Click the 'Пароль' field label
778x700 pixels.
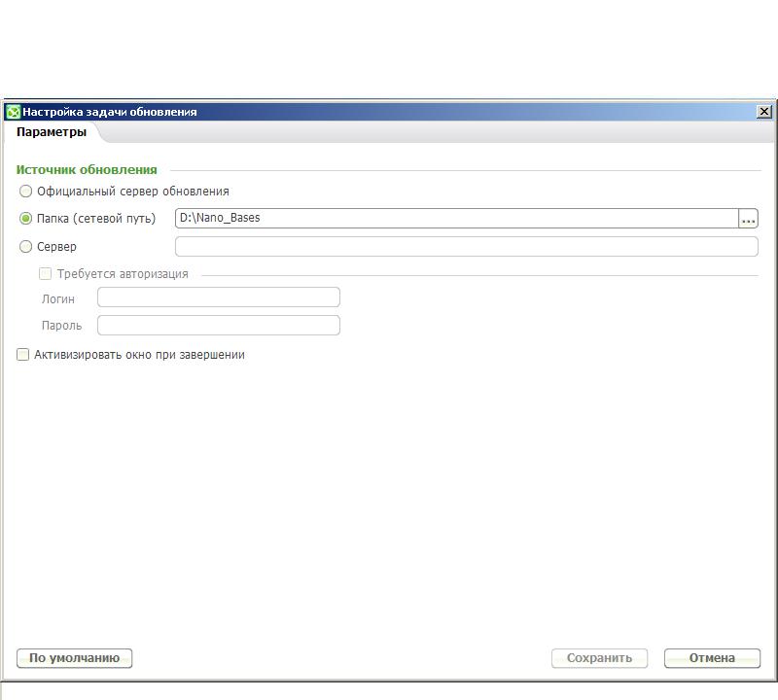click(x=61, y=326)
